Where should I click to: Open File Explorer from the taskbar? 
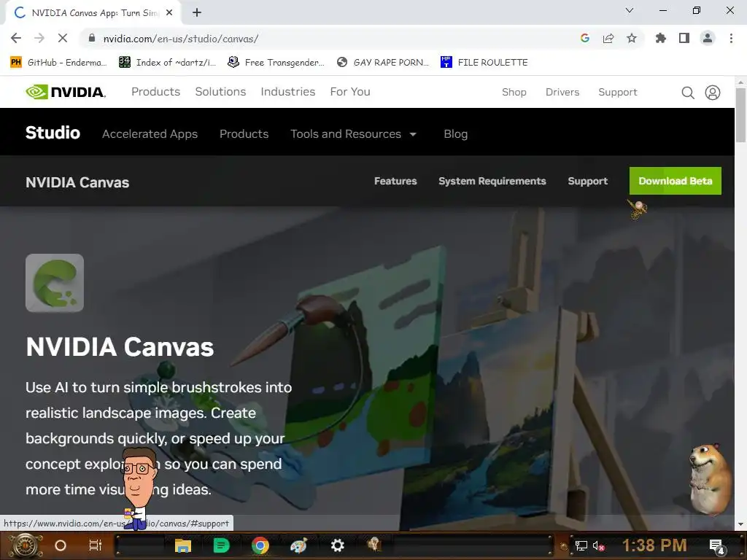pos(183,545)
